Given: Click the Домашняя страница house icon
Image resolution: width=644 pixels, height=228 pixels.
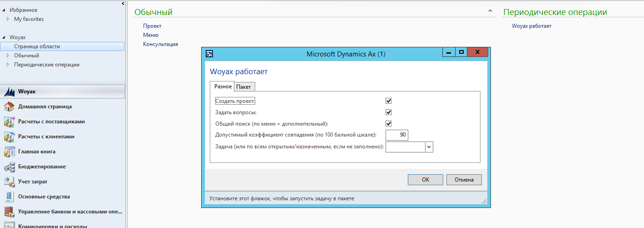Looking at the screenshot, I should 10,106.
